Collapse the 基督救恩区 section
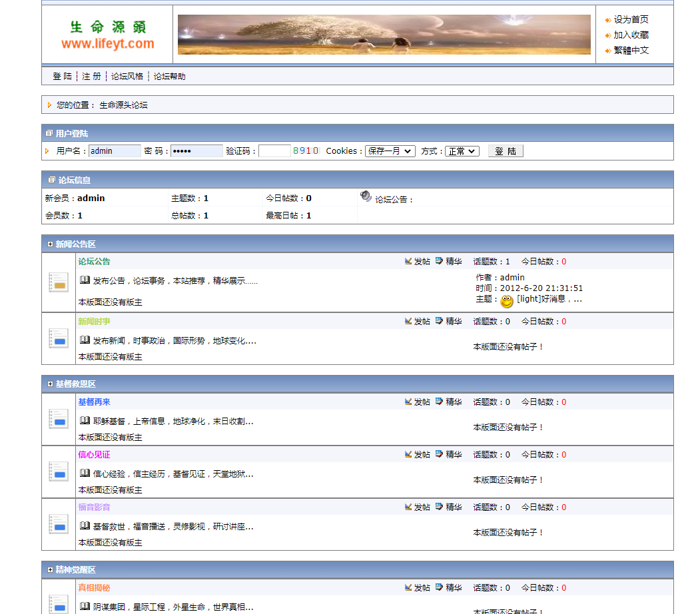 pos(50,384)
